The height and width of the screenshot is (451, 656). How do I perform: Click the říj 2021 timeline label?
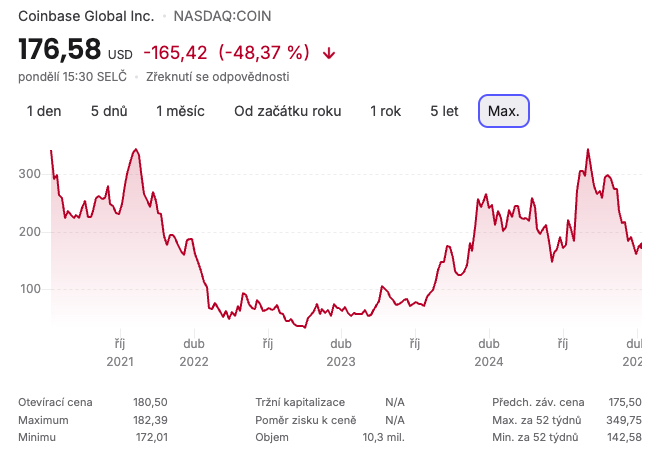(120, 352)
